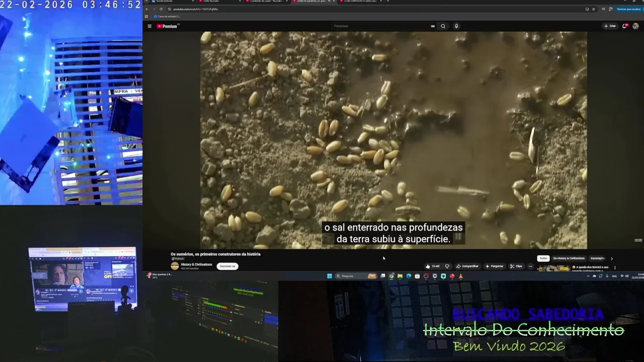The image size is (644, 362).
Task: Go back with the browser back arrow
Action: coord(147,9)
